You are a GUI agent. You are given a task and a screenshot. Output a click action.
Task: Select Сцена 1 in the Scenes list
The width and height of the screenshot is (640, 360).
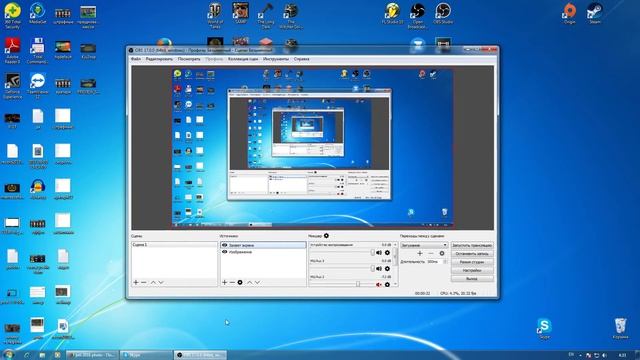click(174, 245)
